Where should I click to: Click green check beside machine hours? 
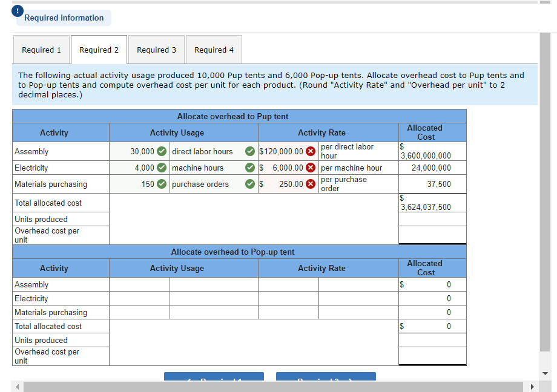tap(250, 168)
